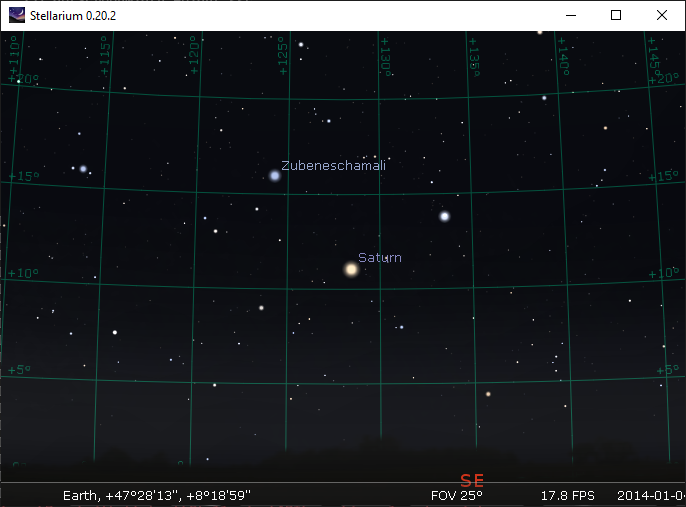Click the Zubeneschamali star

click(275, 175)
